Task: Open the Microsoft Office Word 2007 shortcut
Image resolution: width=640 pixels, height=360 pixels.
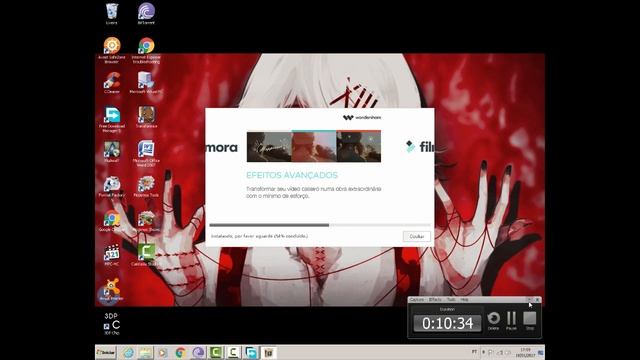Action: (146, 153)
